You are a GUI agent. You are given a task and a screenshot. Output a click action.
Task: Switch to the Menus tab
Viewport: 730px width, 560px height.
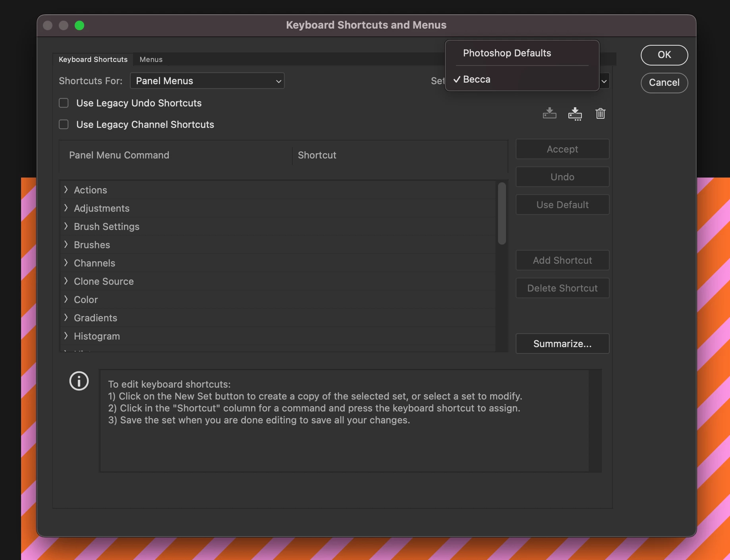(151, 60)
